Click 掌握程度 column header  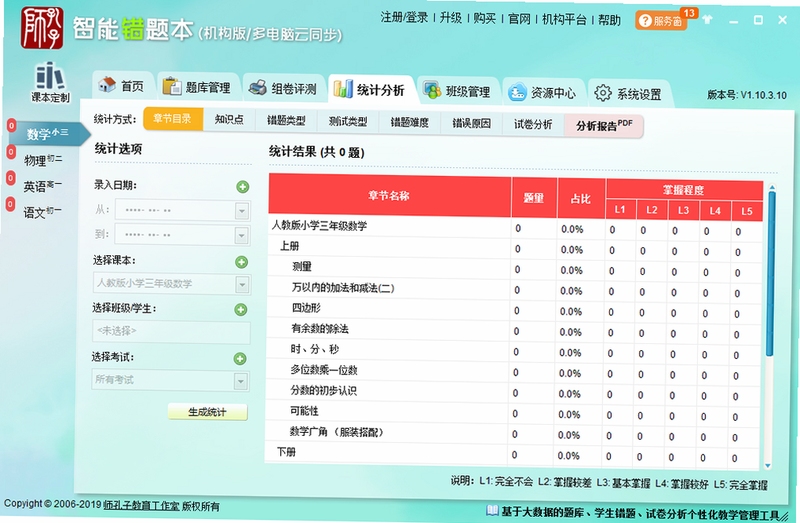(684, 190)
